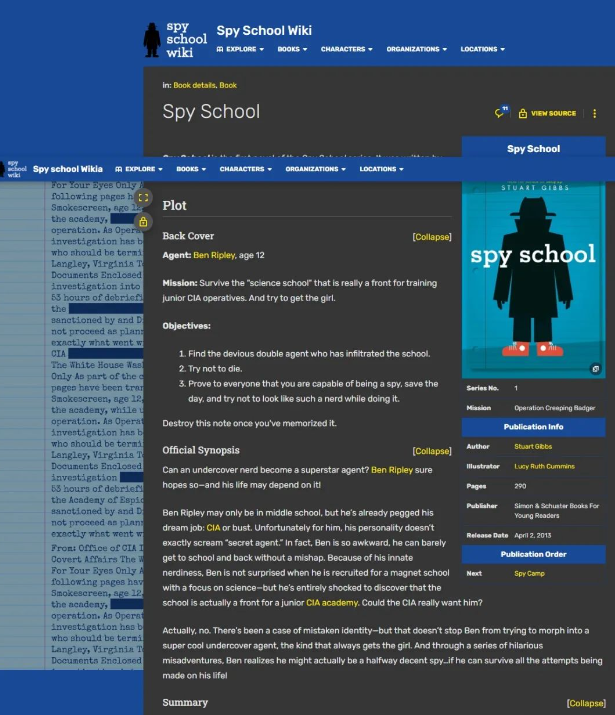Viewport: 615px width, 715px height.
Task: Collapse the Official Synopsis section
Action: (x=432, y=451)
